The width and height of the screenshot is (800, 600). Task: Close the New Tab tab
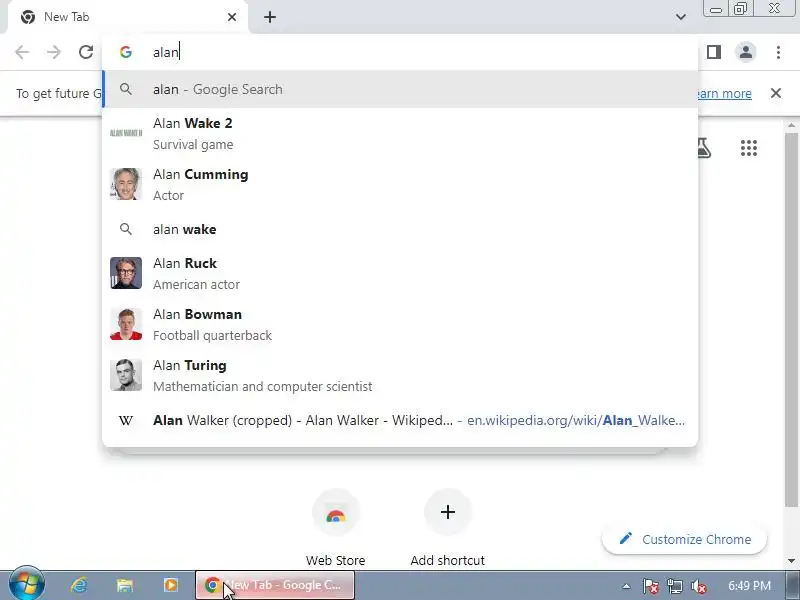(x=232, y=17)
